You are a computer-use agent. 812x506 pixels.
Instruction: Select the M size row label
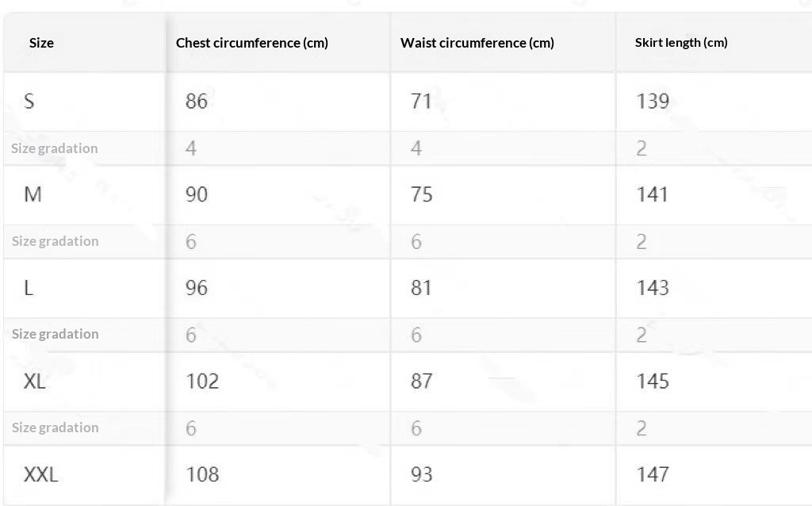point(33,194)
